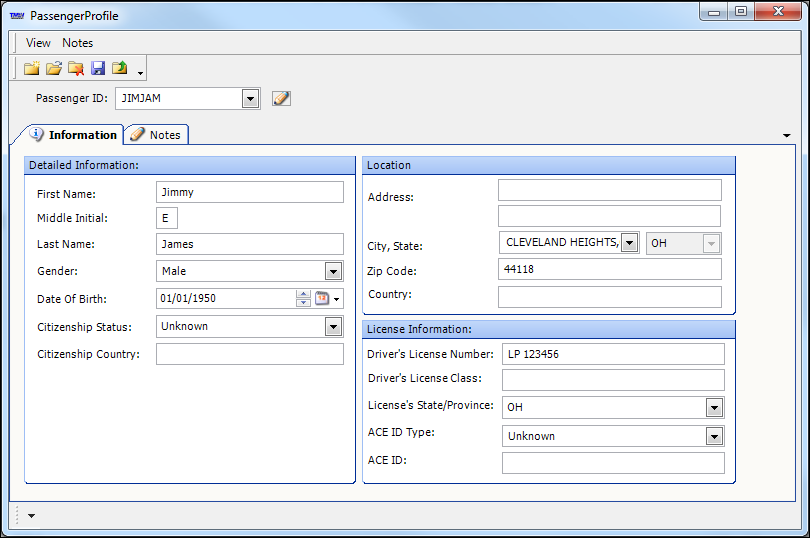
Task: Open the View menu
Action: 38,43
